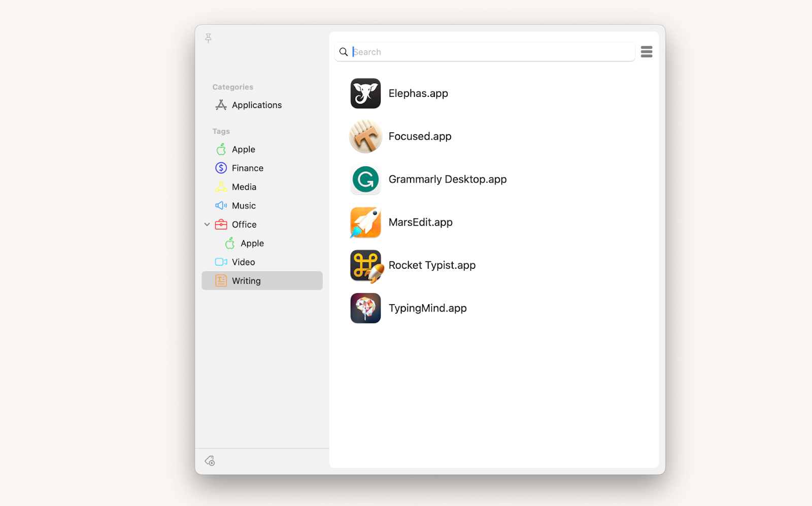
Task: Select Rocket Typist.app name text
Action: pyautogui.click(x=432, y=265)
